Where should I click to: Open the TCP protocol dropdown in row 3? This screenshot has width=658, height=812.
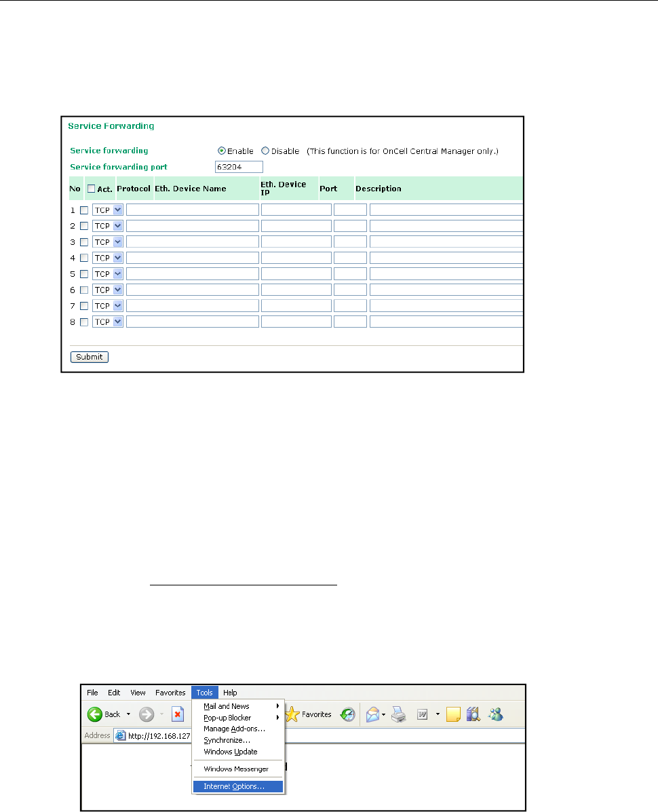108,242
